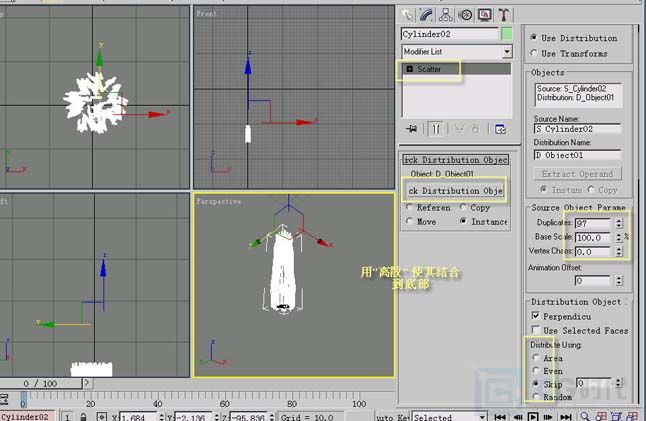The height and width of the screenshot is (421, 646).
Task: Click the selection lock icon in status bar
Action: tap(83, 416)
